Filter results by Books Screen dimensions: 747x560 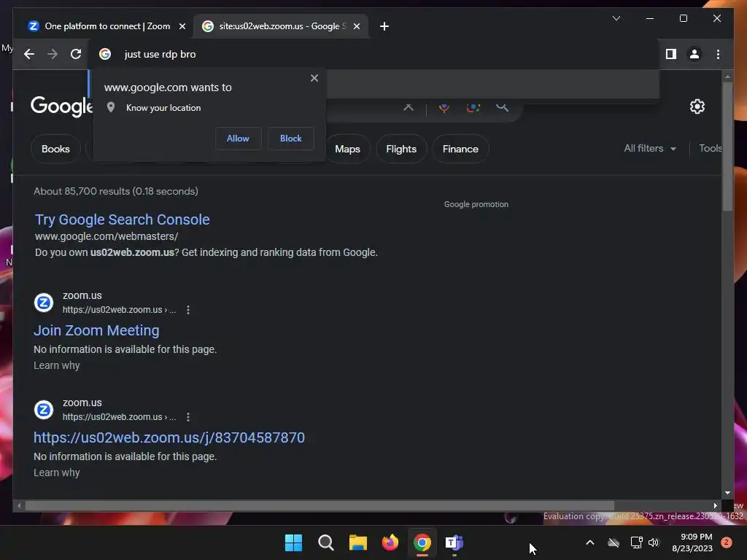tap(55, 149)
